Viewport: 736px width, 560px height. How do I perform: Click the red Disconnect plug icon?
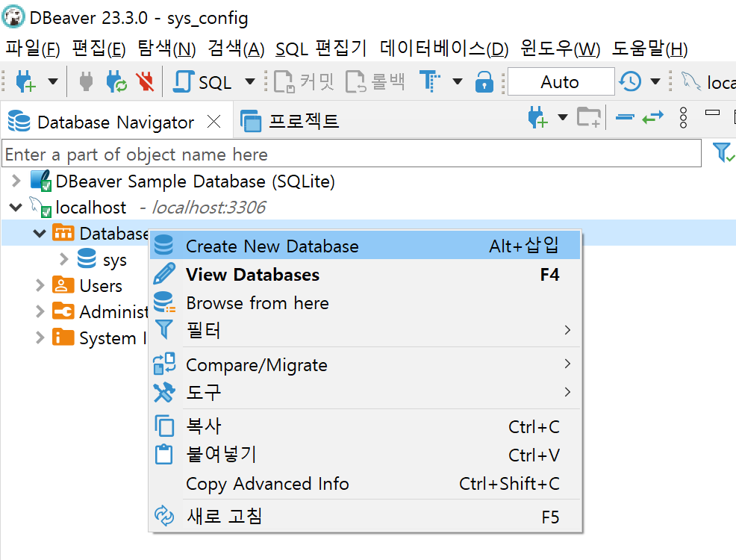pos(146,81)
